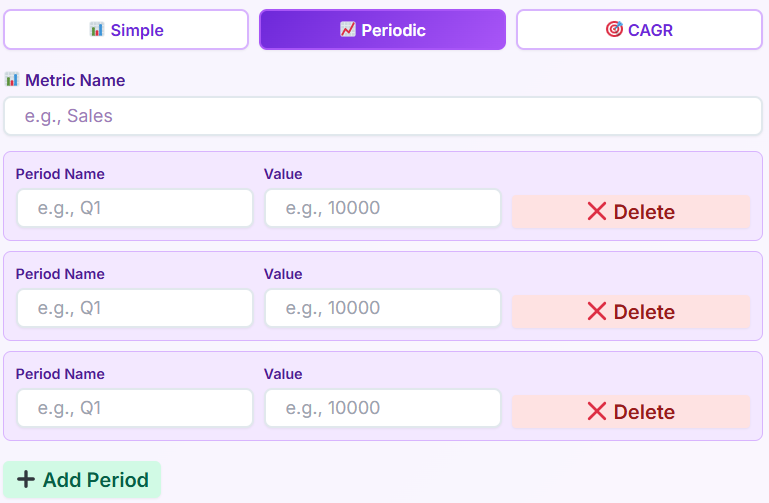Click the X icon in second Delete button
Screen dimensions: 769x503
597,311
